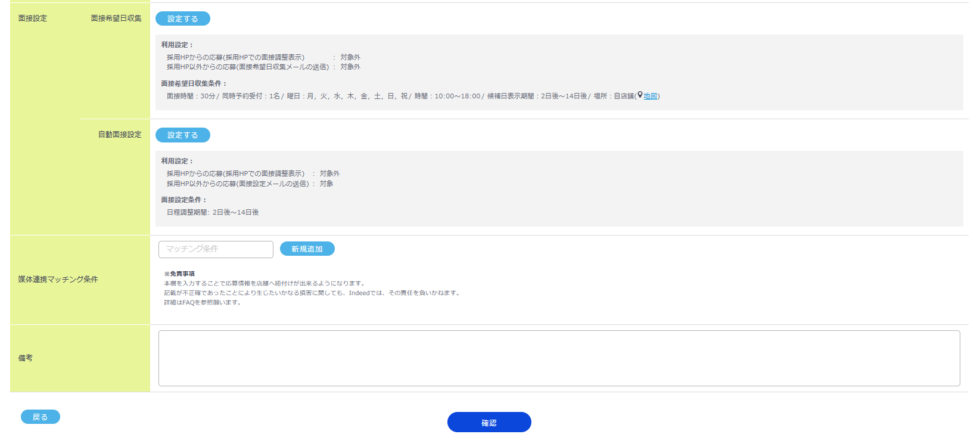Viewport: 980px width, 434px height.
Task: Select the 面接設定メールの送信 line showing 対象
Action: click(x=250, y=184)
